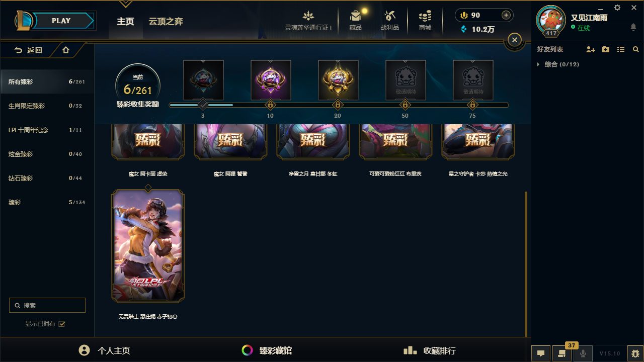Open the notification bell icon

coord(633,27)
